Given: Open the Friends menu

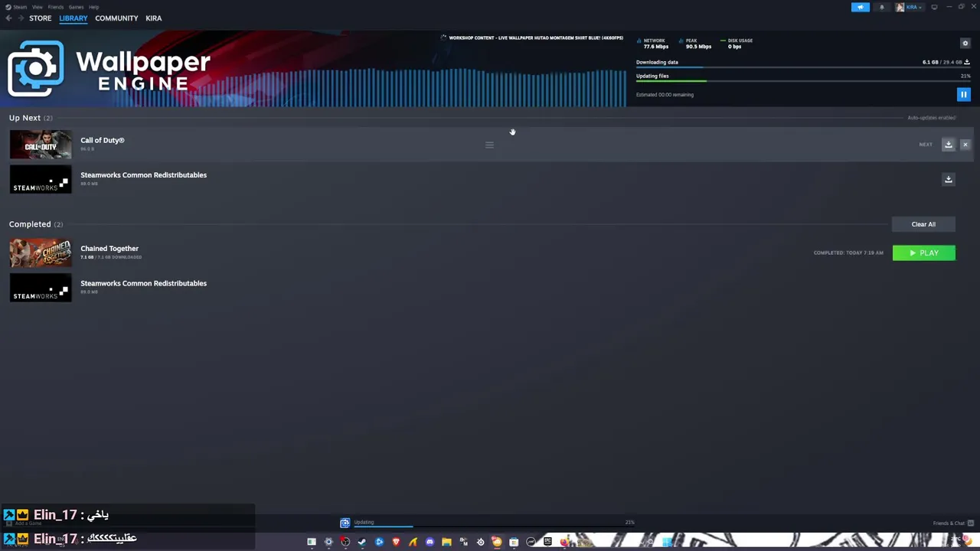Looking at the screenshot, I should [x=56, y=7].
